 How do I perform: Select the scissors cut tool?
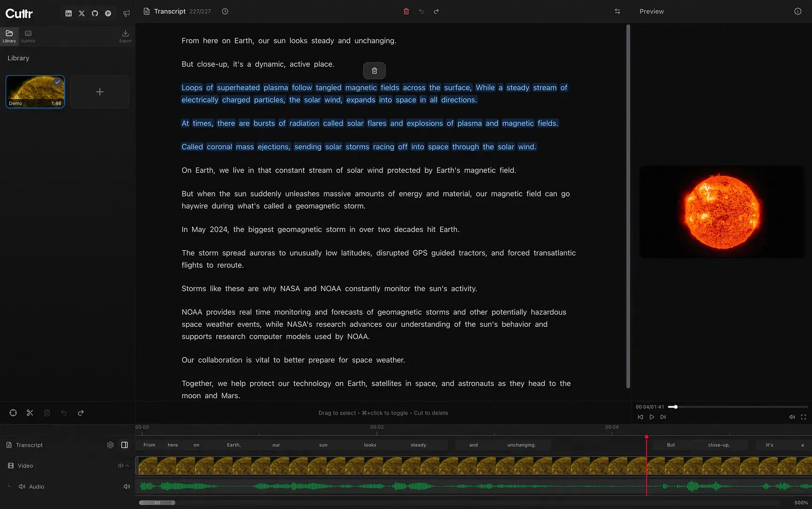tap(30, 413)
